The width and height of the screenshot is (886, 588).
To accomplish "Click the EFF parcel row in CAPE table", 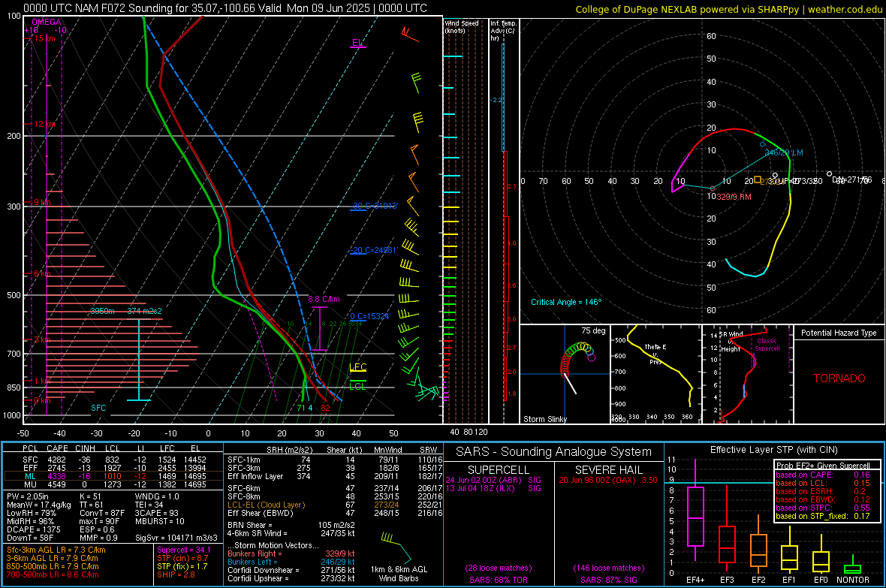I will pyautogui.click(x=113, y=468).
